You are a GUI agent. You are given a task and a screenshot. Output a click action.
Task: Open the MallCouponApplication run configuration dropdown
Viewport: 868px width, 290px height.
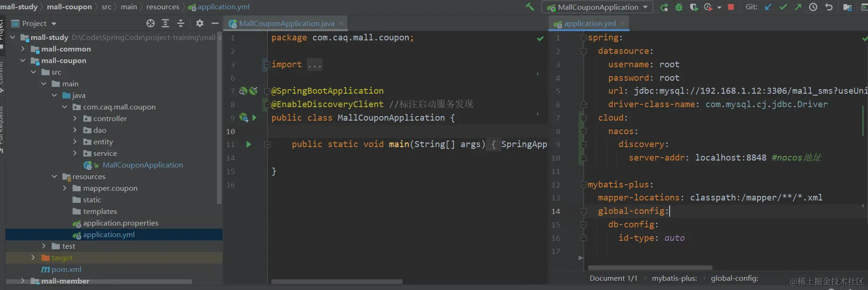(x=597, y=7)
